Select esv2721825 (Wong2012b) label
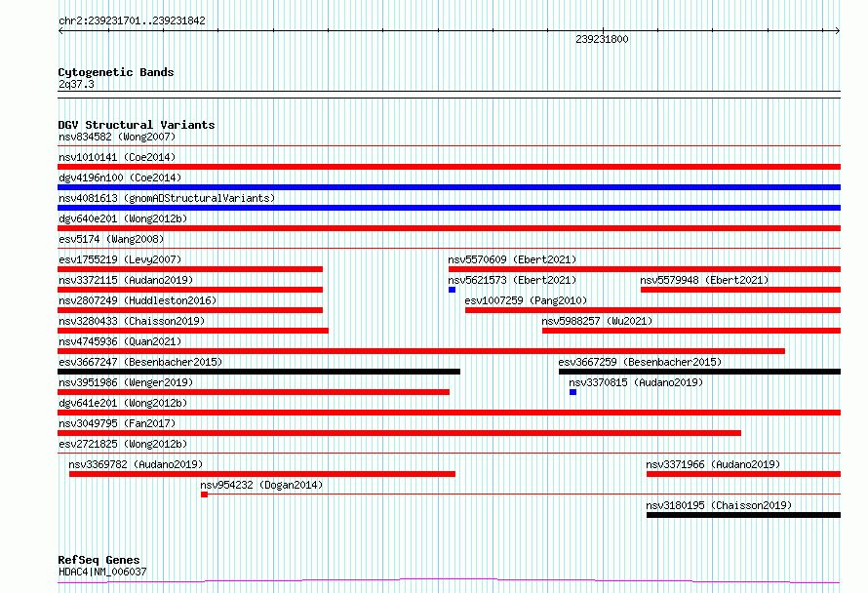This screenshot has width=868, height=593. [123, 444]
